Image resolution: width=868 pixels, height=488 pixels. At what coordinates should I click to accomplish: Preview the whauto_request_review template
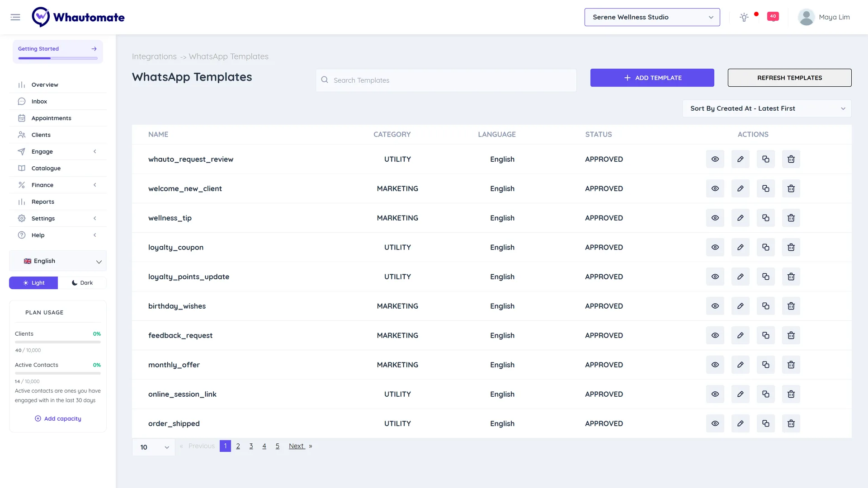pyautogui.click(x=715, y=159)
